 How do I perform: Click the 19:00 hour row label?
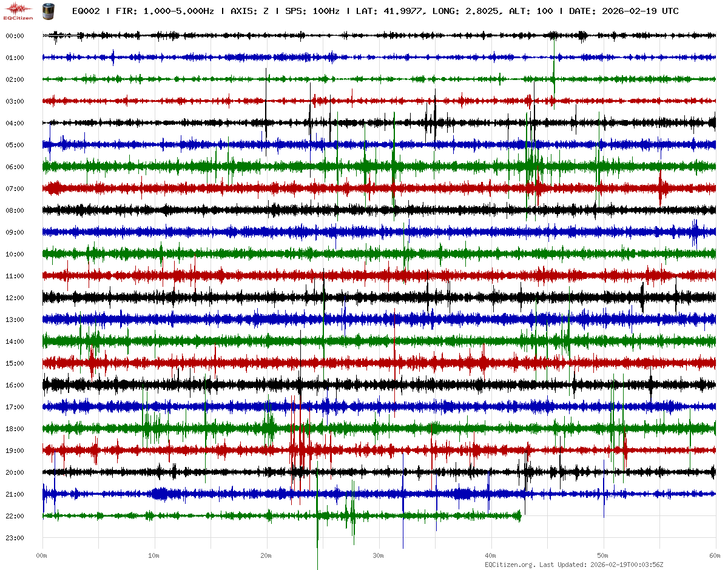pyautogui.click(x=15, y=451)
